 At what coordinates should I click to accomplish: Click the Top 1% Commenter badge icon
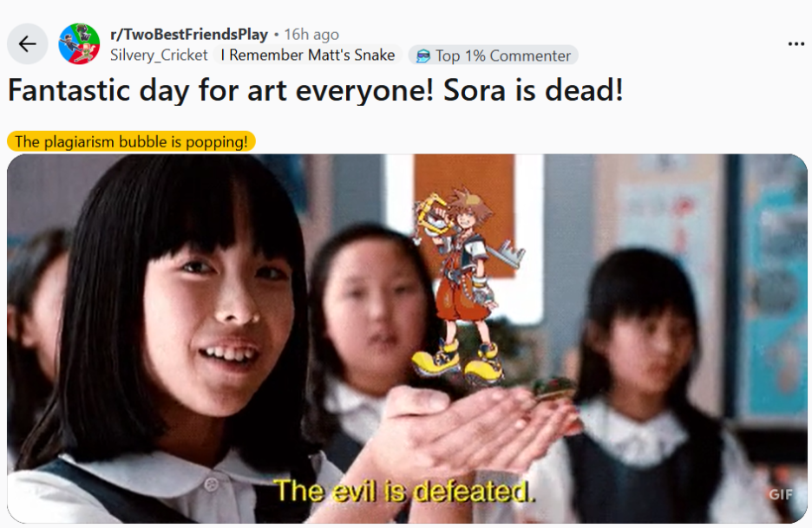(x=423, y=55)
